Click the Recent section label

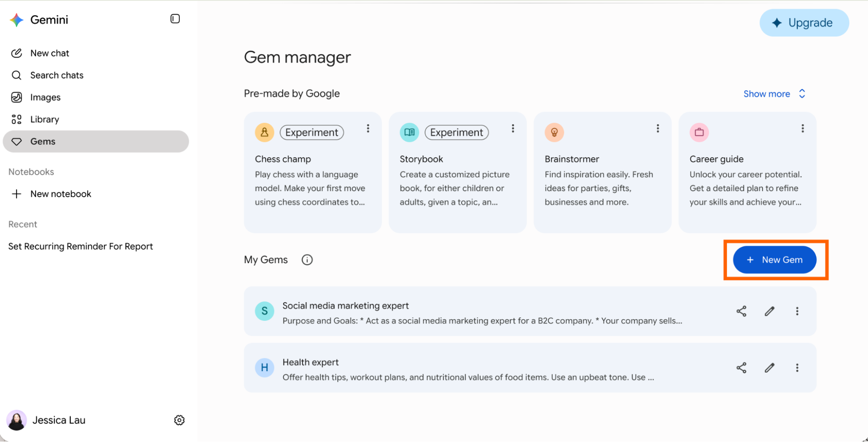pos(23,224)
